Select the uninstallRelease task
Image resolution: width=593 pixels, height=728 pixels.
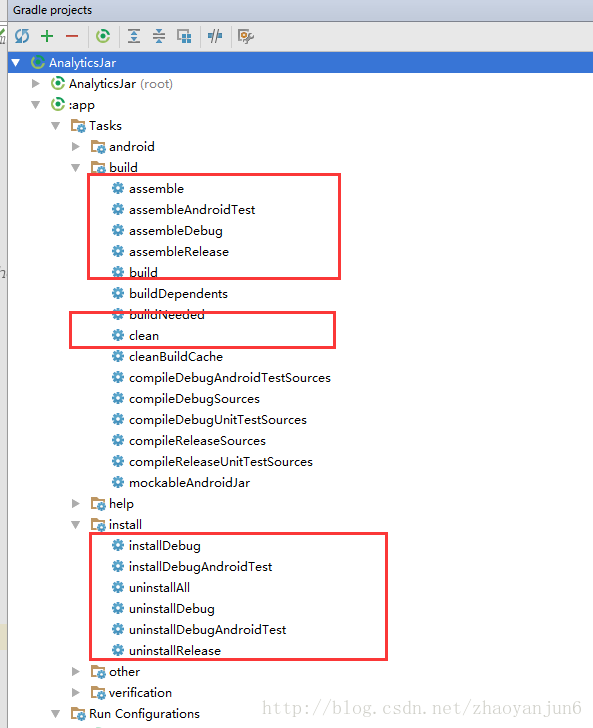pyautogui.click(x=175, y=650)
